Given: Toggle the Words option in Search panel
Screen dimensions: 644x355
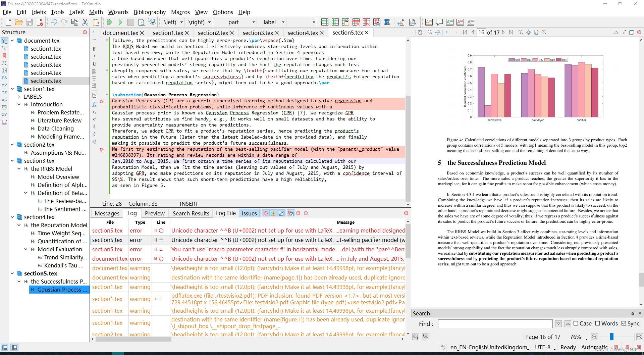Looking at the screenshot, I should pyautogui.click(x=598, y=323).
